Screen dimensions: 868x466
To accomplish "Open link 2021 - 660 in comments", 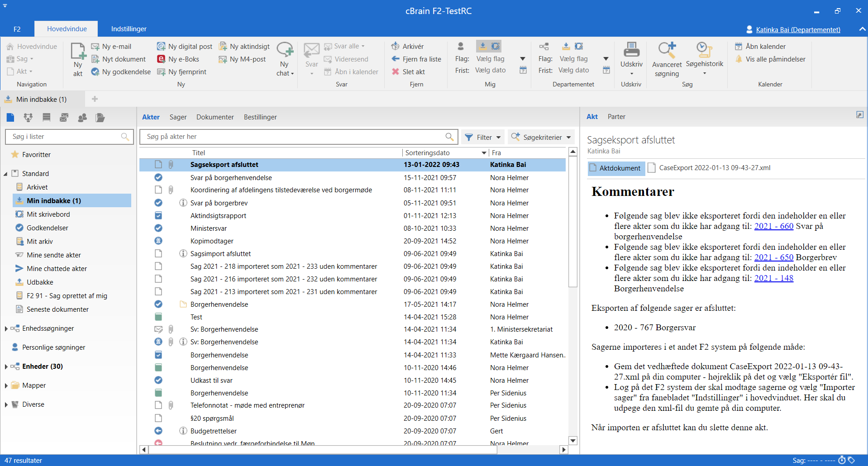I will 773,226.
